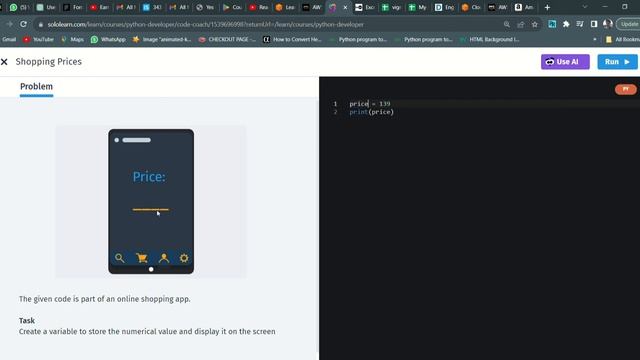Click the phone illustration gear icon

[x=184, y=258]
